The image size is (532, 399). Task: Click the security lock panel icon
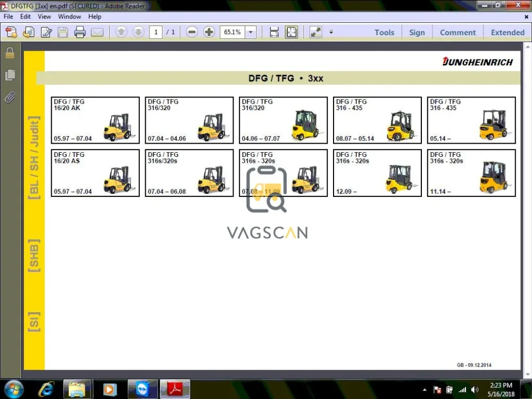[10, 53]
